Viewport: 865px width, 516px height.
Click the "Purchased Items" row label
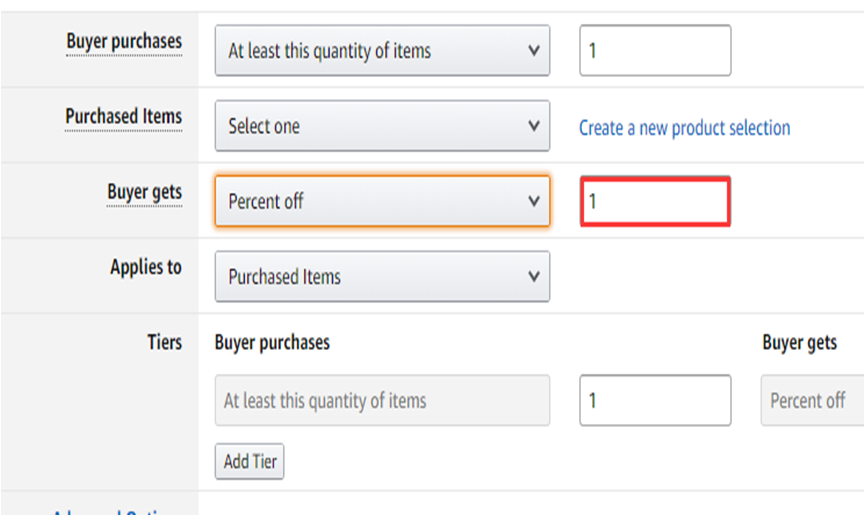[124, 117]
